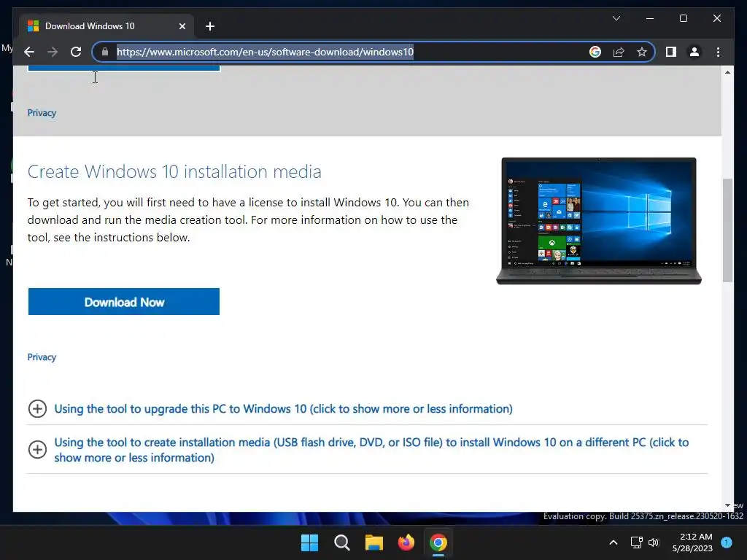This screenshot has width=747, height=560.
Task: Share this page using the share icon
Action: [x=619, y=52]
